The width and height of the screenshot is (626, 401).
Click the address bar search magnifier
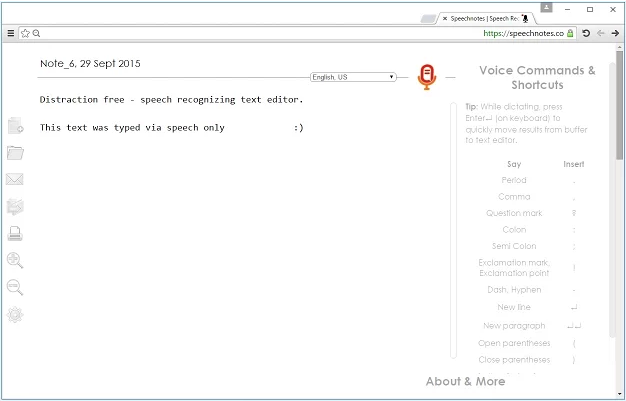[36, 33]
